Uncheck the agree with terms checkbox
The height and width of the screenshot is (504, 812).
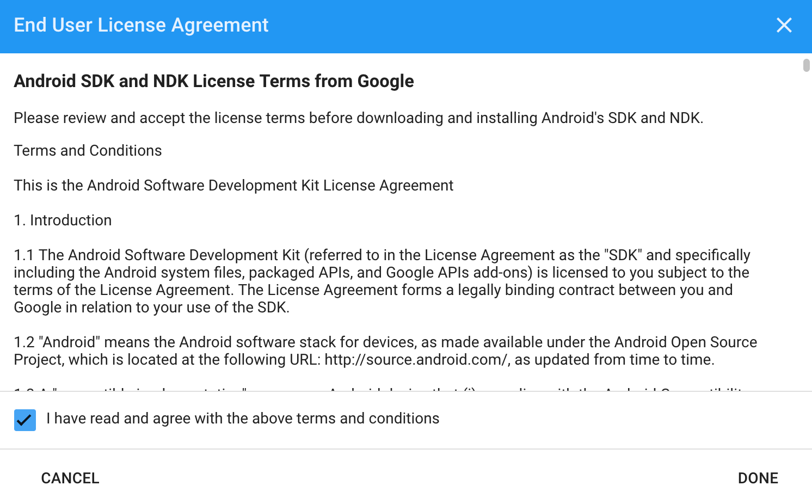(x=25, y=420)
